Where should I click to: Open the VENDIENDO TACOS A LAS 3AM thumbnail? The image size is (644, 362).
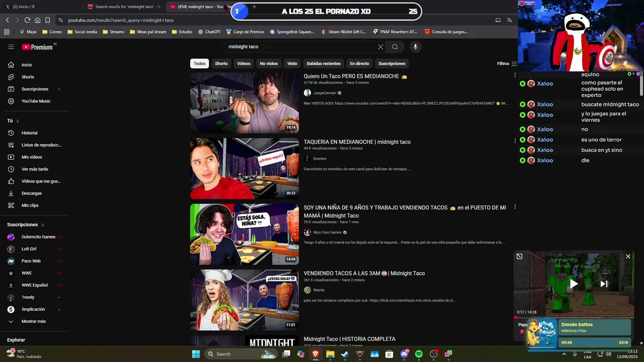245,300
